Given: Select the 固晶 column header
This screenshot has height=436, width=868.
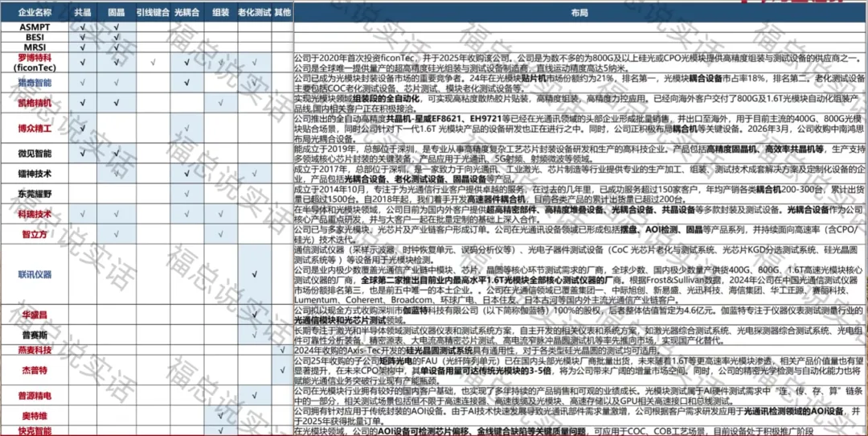Looking at the screenshot, I should tap(117, 11).
